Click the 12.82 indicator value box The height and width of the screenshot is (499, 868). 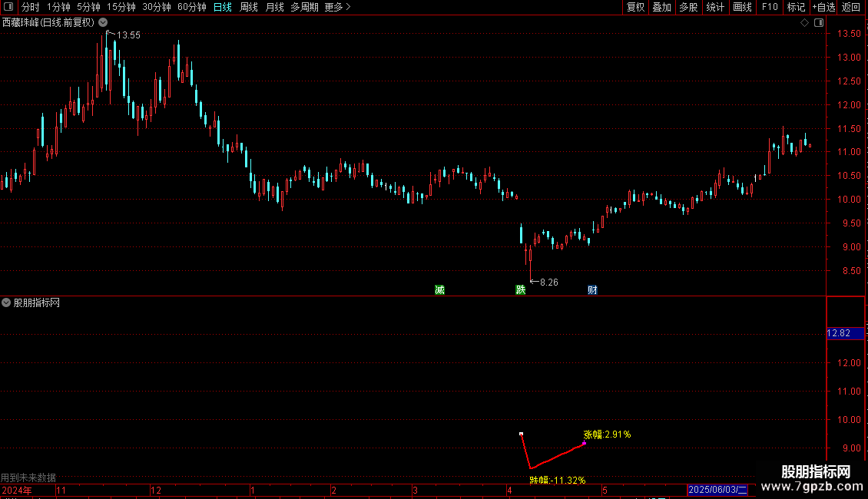[x=845, y=333]
